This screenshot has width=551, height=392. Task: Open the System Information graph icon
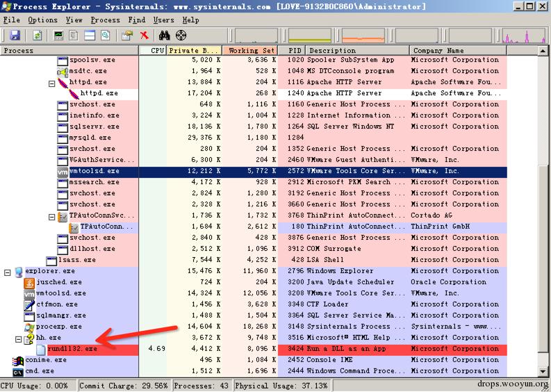pos(59,35)
